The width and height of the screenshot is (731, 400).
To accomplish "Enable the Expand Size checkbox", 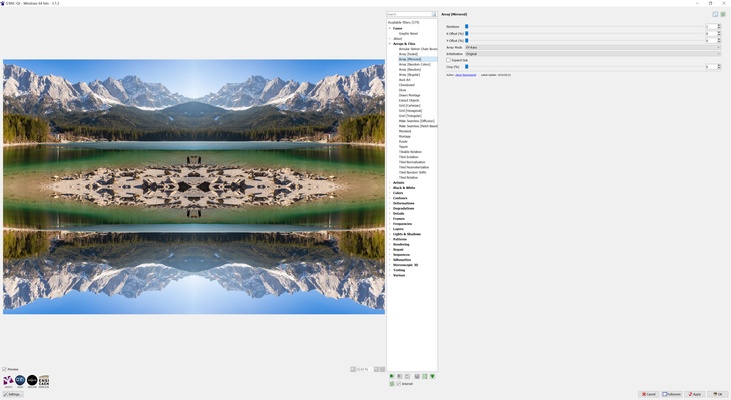I will point(448,60).
